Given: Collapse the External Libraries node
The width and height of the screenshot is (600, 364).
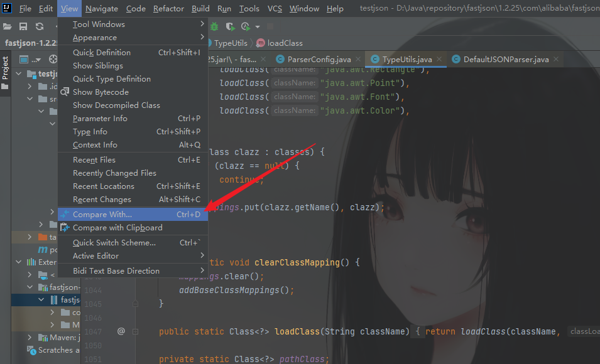Looking at the screenshot, I should click(19, 262).
